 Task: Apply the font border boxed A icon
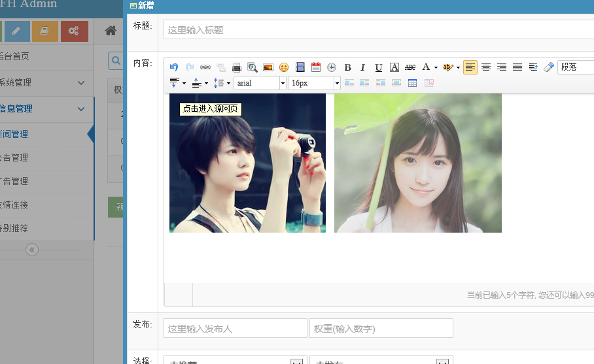click(x=394, y=67)
